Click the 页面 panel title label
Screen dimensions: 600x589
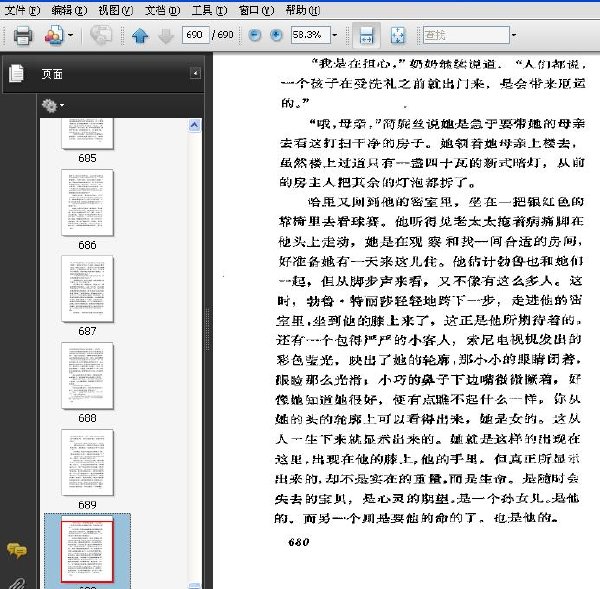click(x=52, y=74)
